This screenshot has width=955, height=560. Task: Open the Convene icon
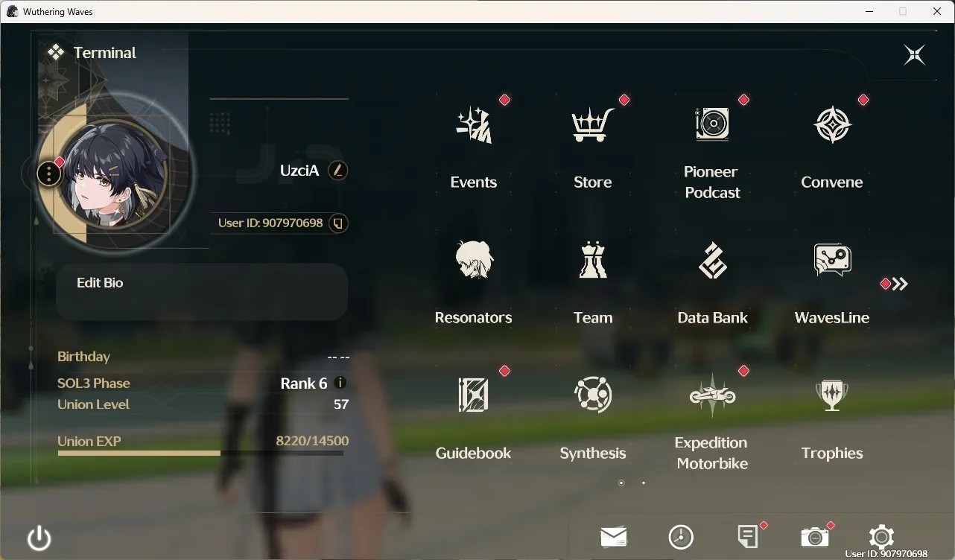832,125
